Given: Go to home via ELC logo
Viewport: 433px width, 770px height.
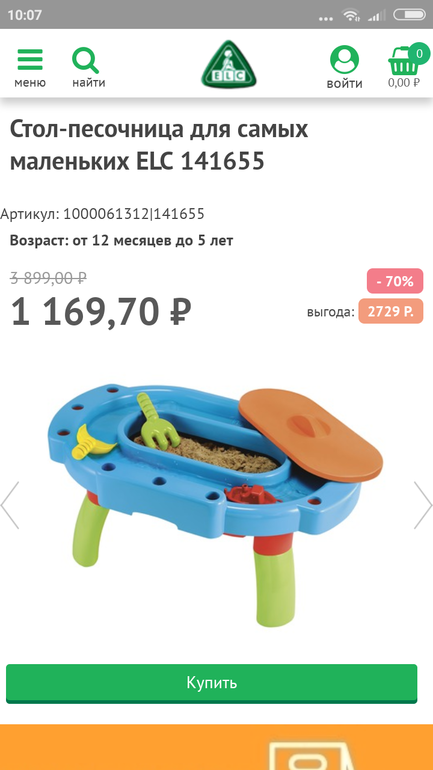Looking at the screenshot, I should (x=229, y=64).
